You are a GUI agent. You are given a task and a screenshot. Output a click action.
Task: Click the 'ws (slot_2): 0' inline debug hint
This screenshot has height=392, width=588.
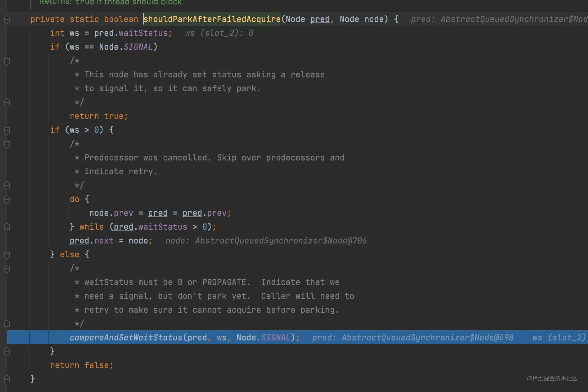coord(219,33)
